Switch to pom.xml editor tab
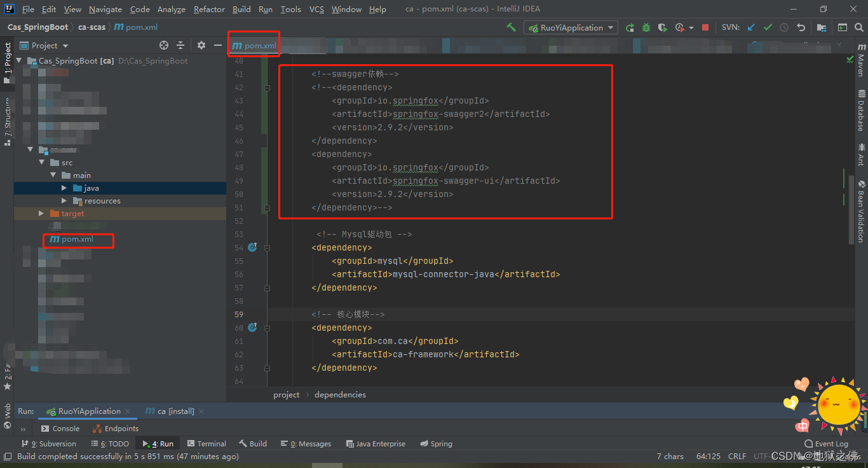 point(254,45)
